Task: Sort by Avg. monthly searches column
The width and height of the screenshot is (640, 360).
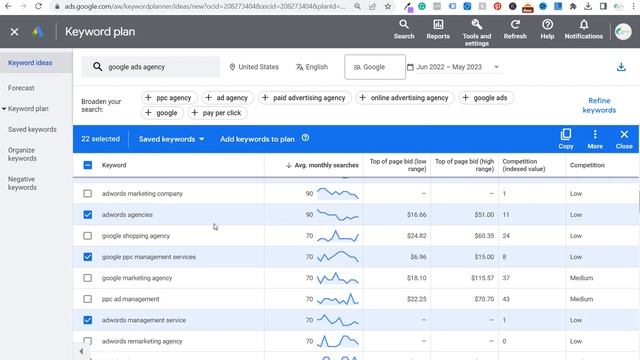Action: (x=322, y=165)
